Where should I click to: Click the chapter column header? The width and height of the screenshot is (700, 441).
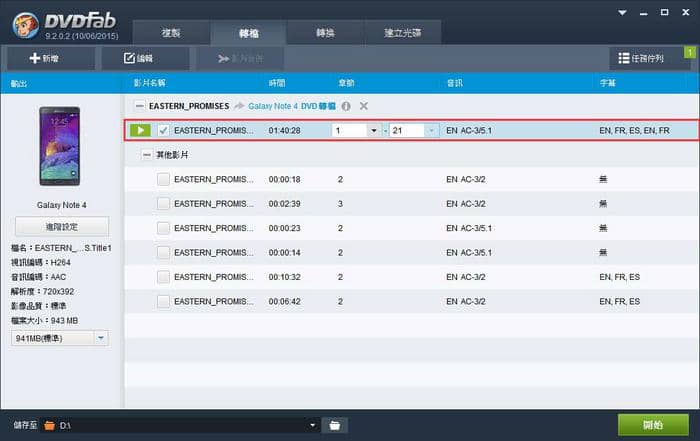click(346, 83)
